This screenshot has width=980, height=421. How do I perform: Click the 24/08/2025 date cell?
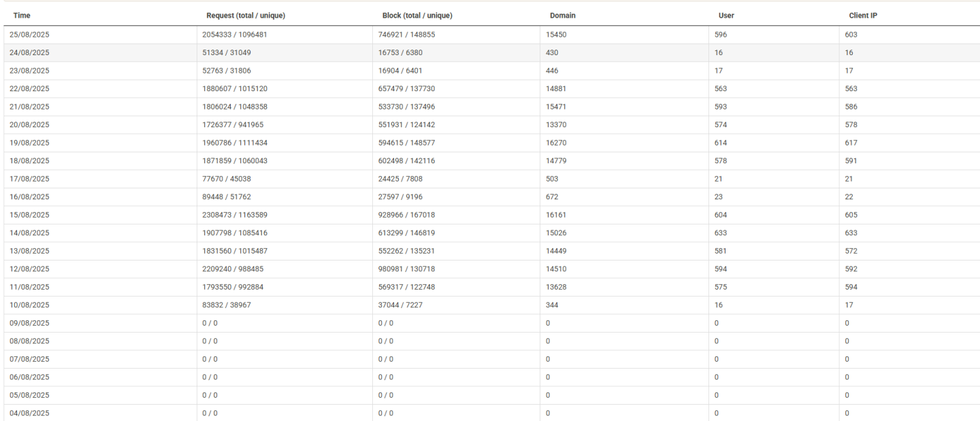click(x=29, y=52)
